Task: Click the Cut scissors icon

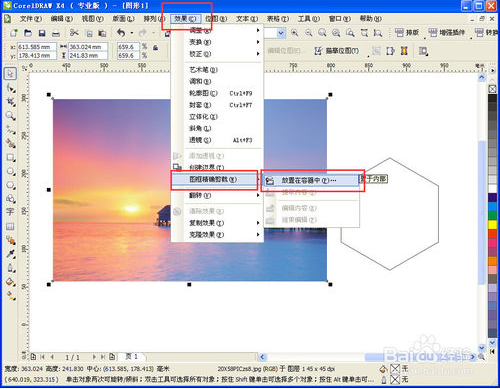Action: click(x=74, y=33)
